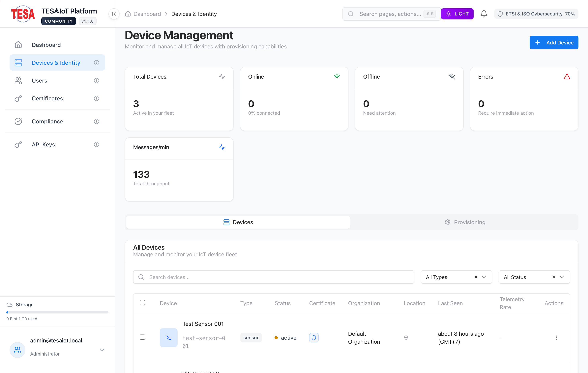Click the blue pulse icon in Messages/min card
588x373 pixels.
pos(222,147)
